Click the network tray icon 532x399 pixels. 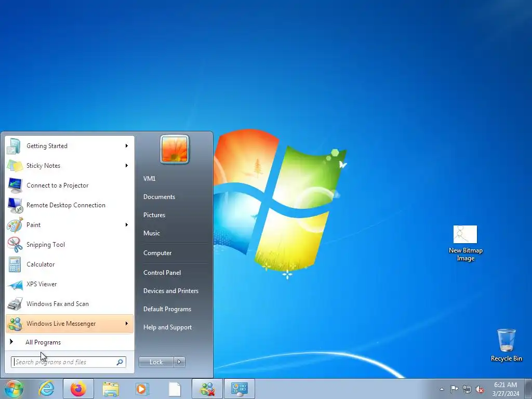467,389
